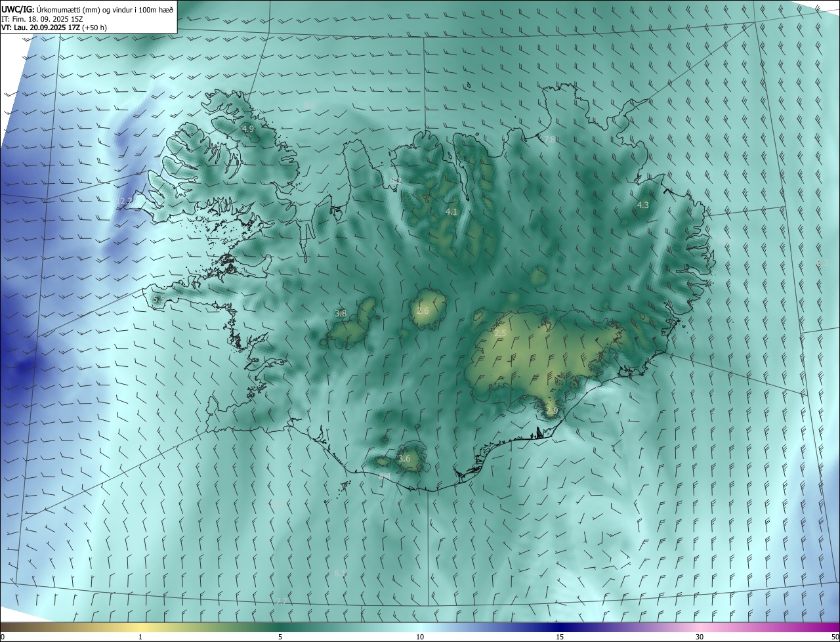
Task: Click the 8.6 value north of the Westfjords
Action: click(x=310, y=105)
